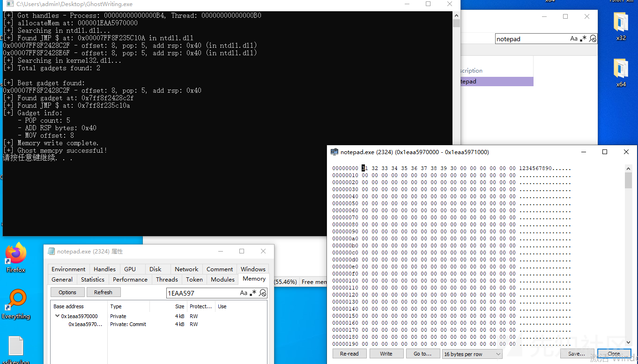Click GhostWriting.exe console title icon

click(10, 4)
